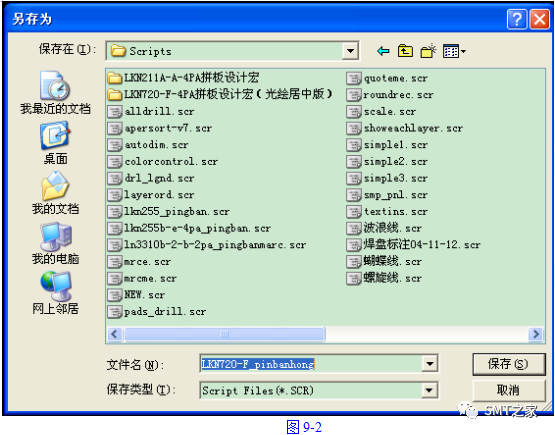Select the LKN211A-A-4PA拼板设计宏 folder
Screen dimensions: 555x435
183,78
